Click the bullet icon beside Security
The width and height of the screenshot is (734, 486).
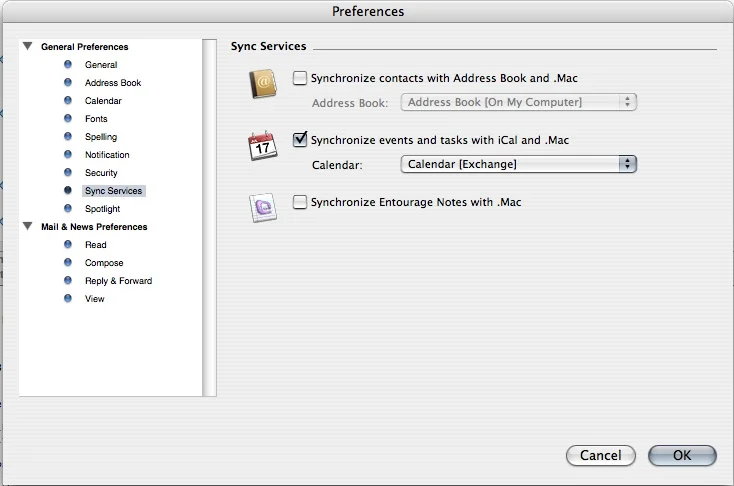pos(68,173)
